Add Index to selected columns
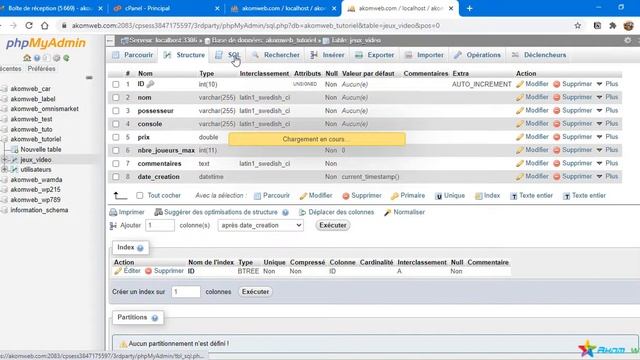The height and width of the screenshot is (360, 640). [487, 196]
